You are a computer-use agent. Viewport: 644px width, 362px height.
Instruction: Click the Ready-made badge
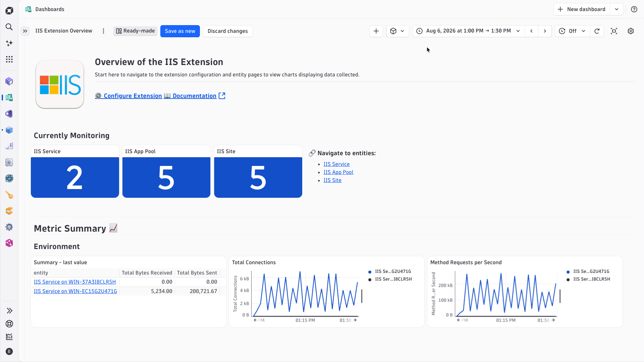pos(135,31)
